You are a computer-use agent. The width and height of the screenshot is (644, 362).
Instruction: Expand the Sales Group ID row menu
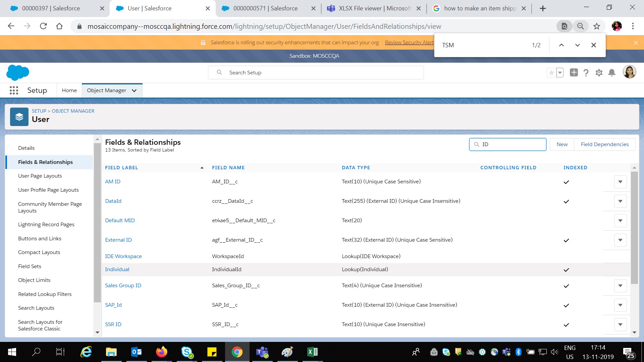620,286
